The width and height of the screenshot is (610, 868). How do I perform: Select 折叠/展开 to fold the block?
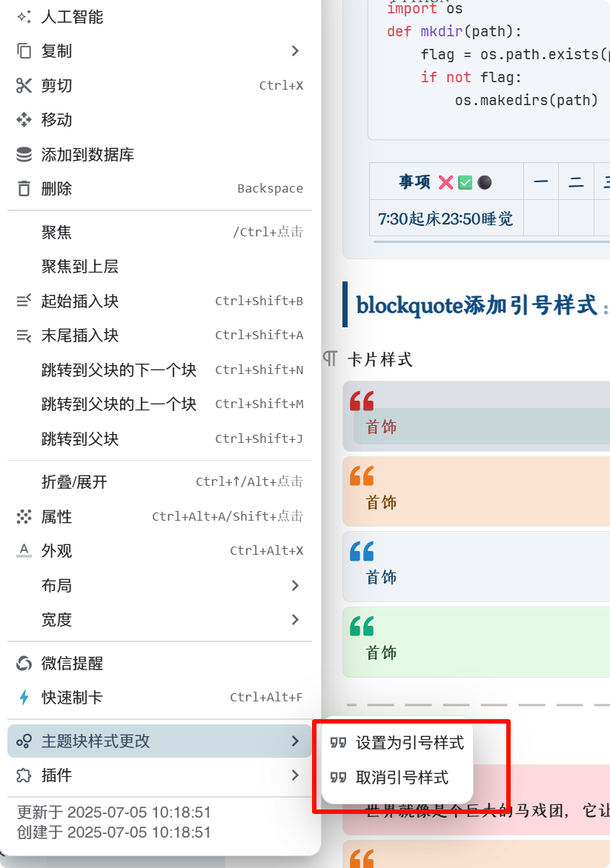click(74, 482)
